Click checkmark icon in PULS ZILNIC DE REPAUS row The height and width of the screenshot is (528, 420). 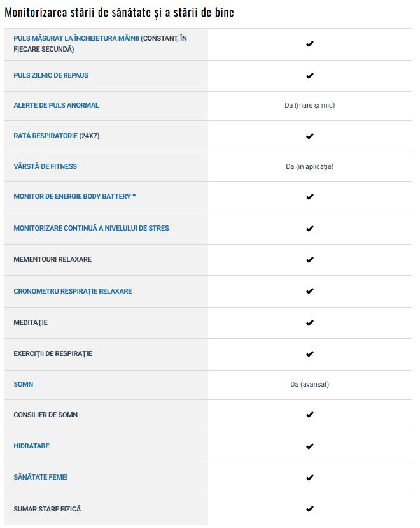310,76
